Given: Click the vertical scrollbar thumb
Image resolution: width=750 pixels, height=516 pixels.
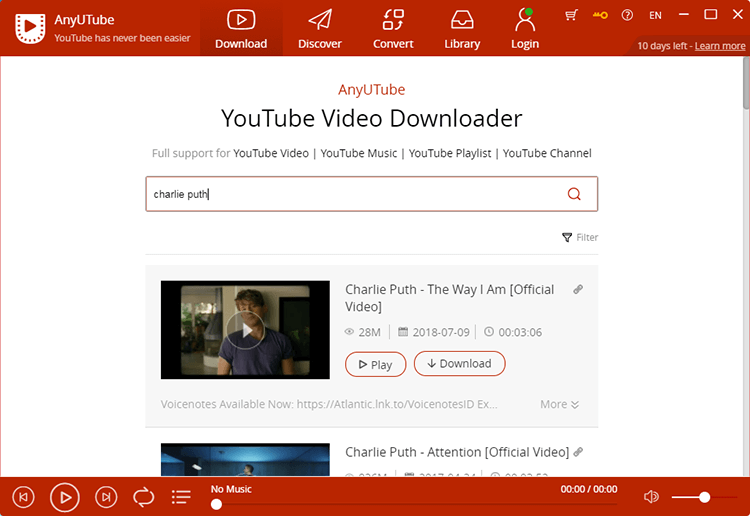Looking at the screenshot, I should (x=746, y=82).
